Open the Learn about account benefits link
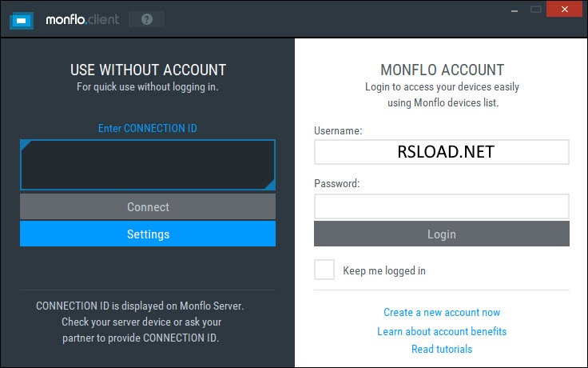The width and height of the screenshot is (588, 368). pos(442,331)
